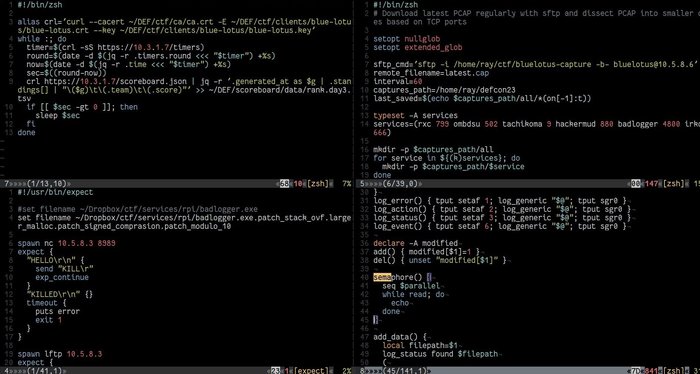Click the 'log_action()' function line
The image size is (700, 374).
(502, 209)
